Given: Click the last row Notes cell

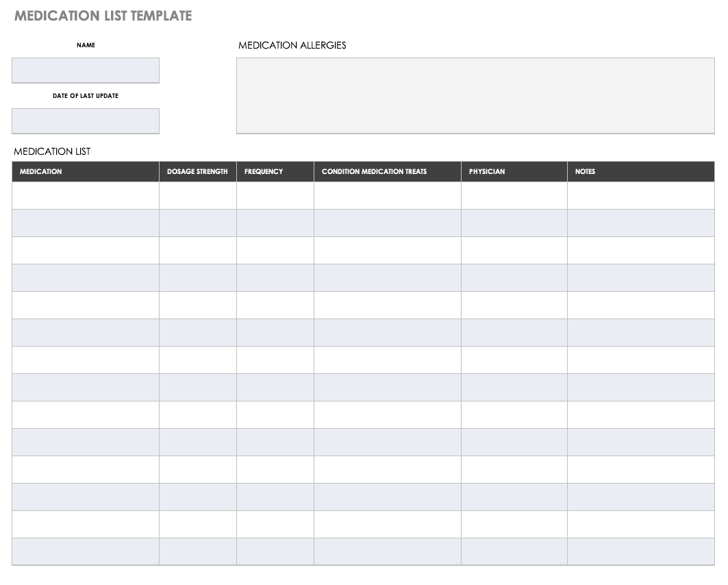Looking at the screenshot, I should pyautogui.click(x=640, y=551).
